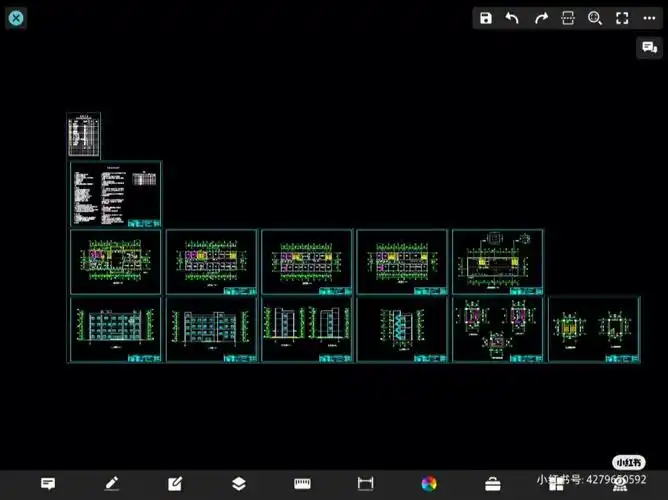Open the comments panel below the top toolbar
This screenshot has height=500, width=668.
pyautogui.click(x=648, y=47)
